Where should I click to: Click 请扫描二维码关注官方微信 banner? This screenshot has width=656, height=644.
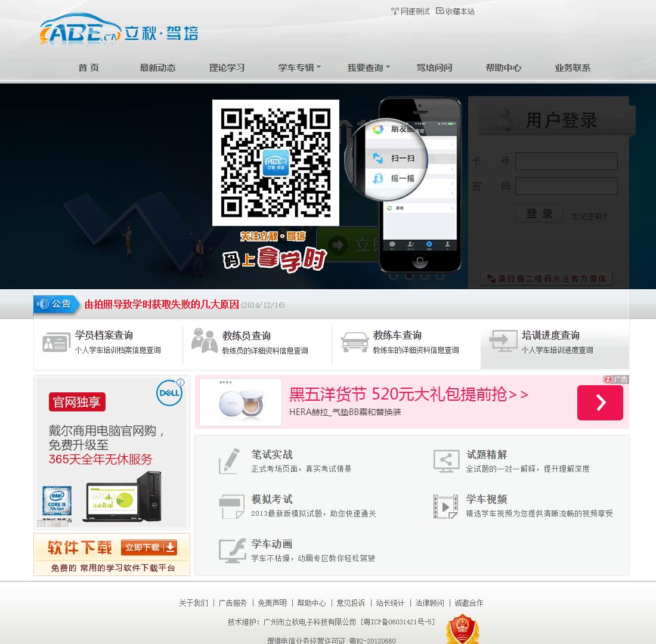547,278
